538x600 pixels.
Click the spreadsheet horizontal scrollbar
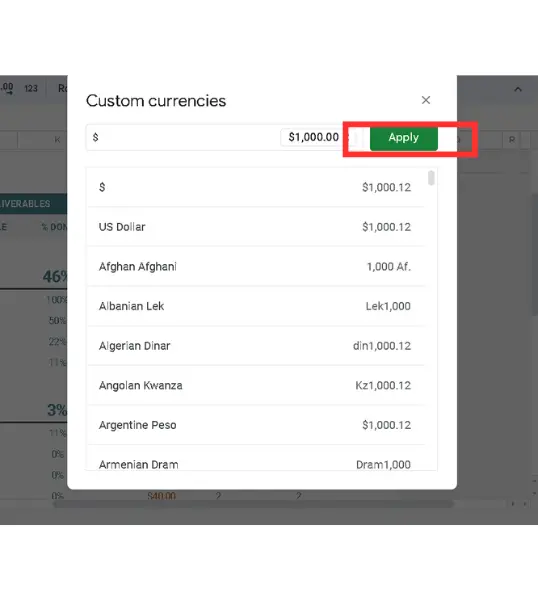pyautogui.click(x=253, y=504)
